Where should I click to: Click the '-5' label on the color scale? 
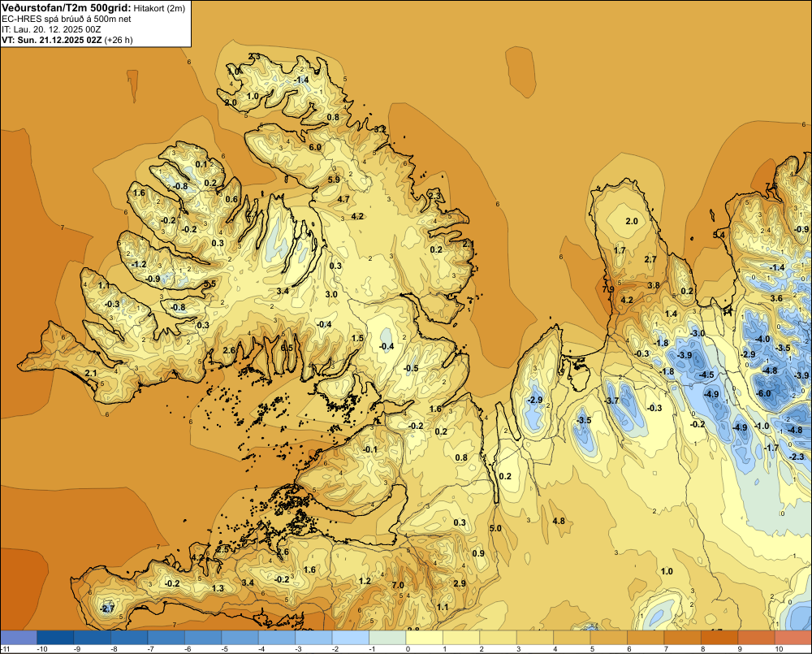tap(225, 649)
